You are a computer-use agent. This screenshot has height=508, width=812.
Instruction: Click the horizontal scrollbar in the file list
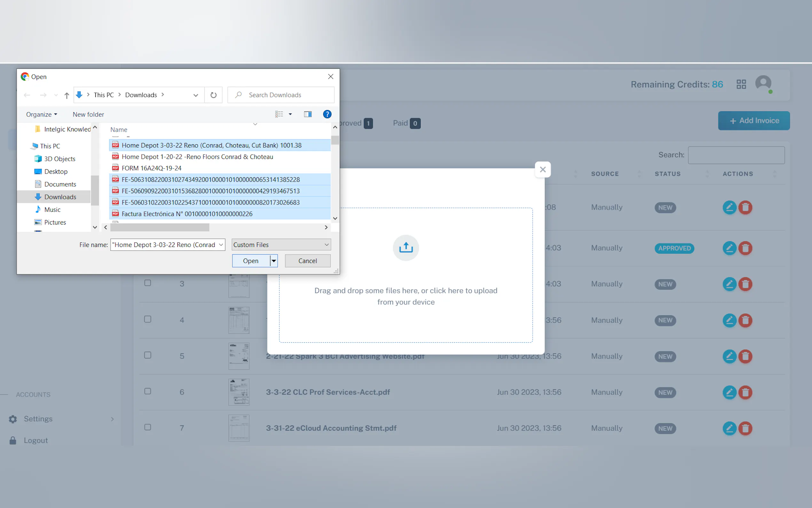160,227
